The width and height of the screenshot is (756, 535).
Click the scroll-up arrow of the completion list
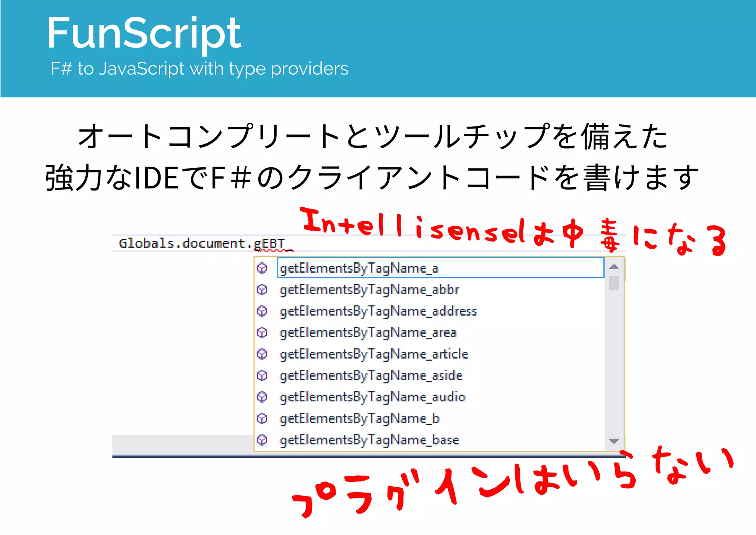pyautogui.click(x=614, y=267)
